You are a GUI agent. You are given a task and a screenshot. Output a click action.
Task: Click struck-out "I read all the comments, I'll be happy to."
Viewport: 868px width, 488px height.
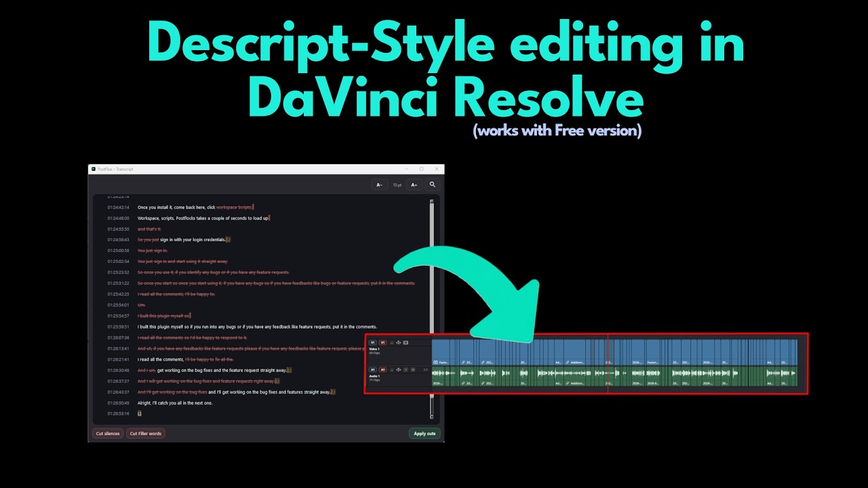(x=176, y=293)
